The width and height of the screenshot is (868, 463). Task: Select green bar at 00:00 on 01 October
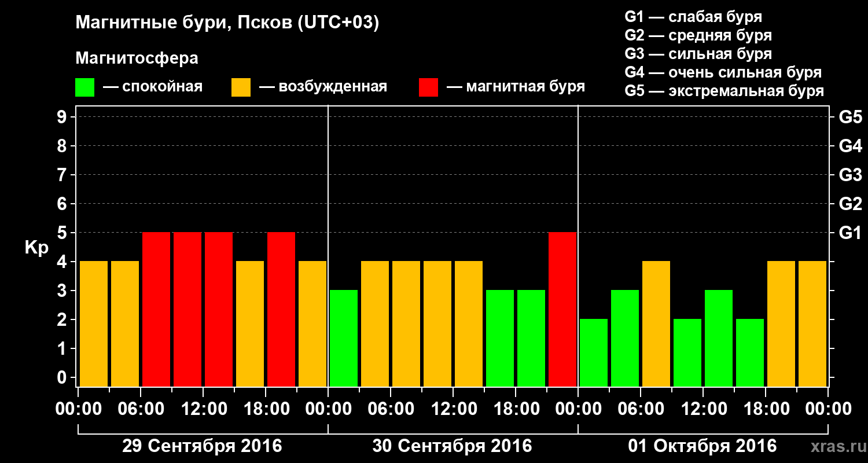point(594,353)
